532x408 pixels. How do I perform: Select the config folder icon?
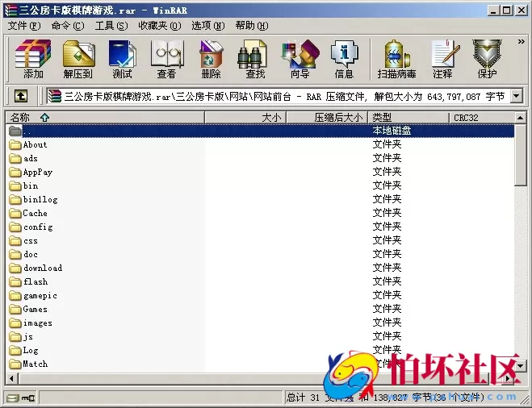point(15,227)
